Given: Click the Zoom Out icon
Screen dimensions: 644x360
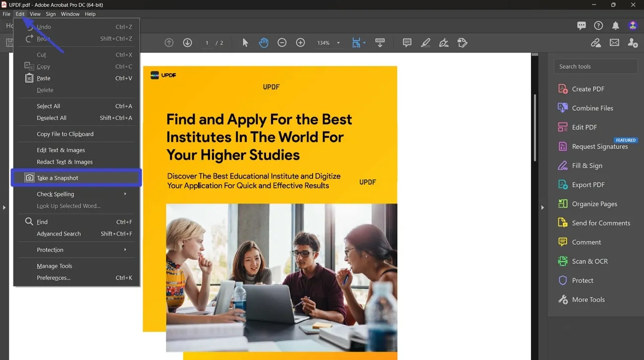Looking at the screenshot, I should click(x=282, y=43).
